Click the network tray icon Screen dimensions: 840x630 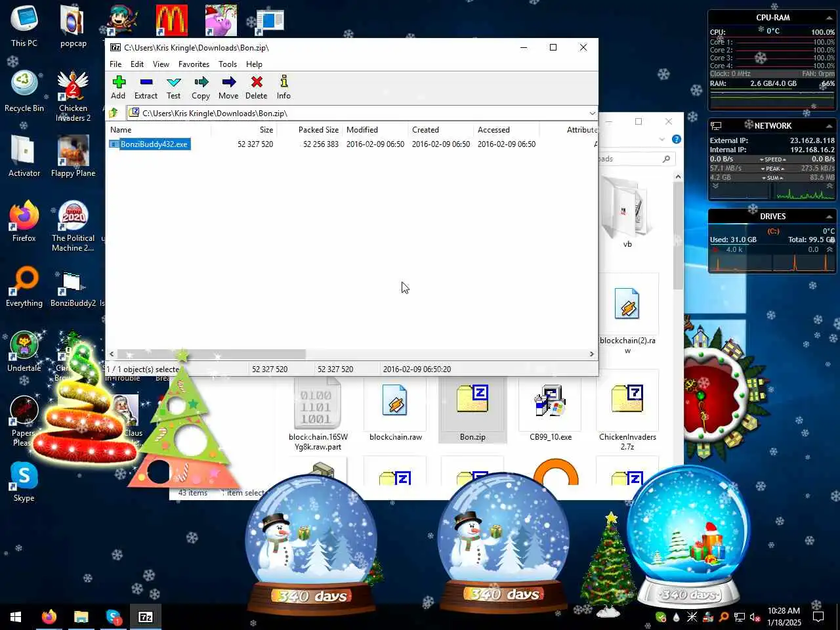(x=739, y=617)
